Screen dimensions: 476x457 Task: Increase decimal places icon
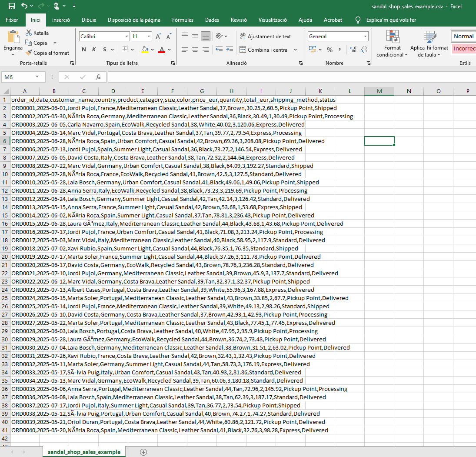(353, 50)
